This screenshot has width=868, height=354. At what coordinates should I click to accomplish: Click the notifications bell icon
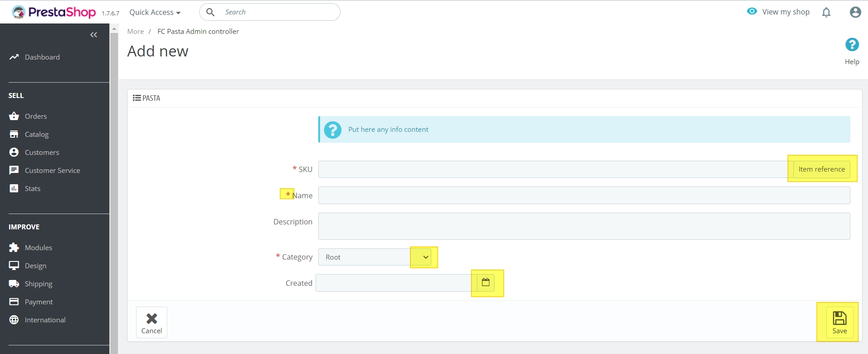tap(826, 12)
